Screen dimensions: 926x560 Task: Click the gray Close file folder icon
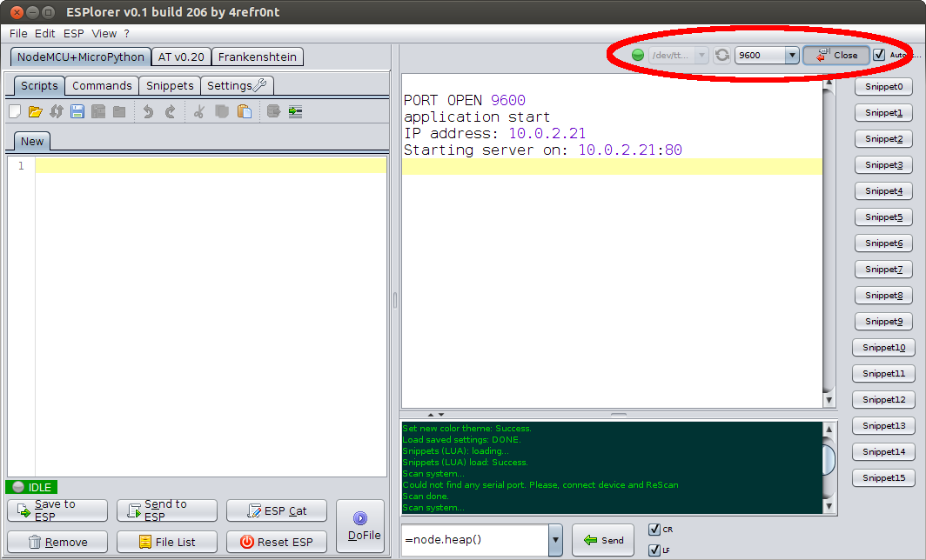(x=119, y=111)
